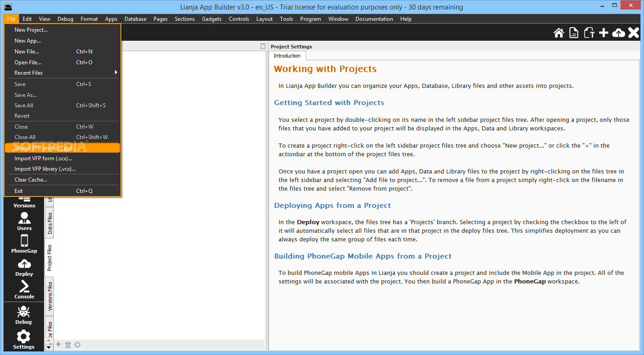
Task: Click the Save As... menu entry
Action: coord(62,95)
